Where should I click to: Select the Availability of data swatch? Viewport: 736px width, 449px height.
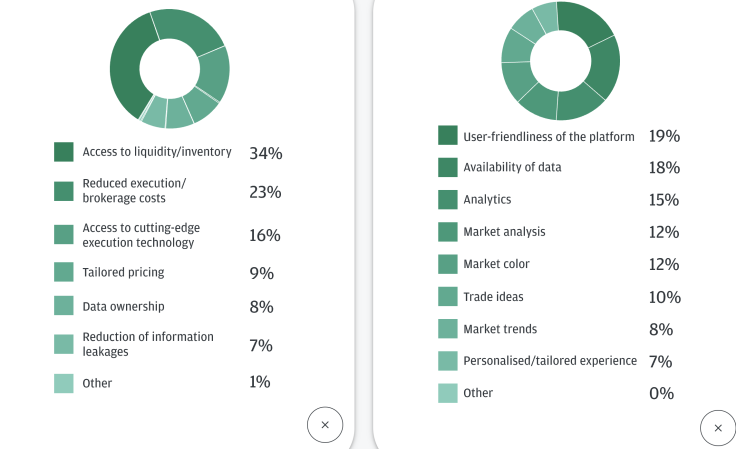[x=448, y=167]
